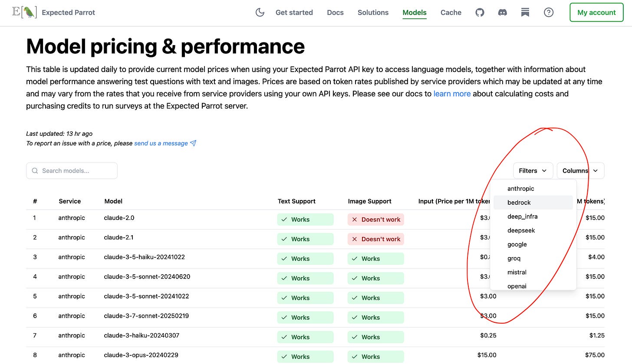Click Last updated 13 hr ago text

[x=59, y=134]
